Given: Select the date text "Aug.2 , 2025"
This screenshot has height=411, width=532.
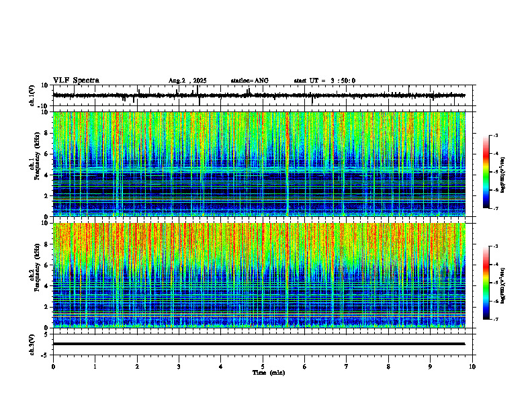Looking at the screenshot, I should (x=187, y=81).
